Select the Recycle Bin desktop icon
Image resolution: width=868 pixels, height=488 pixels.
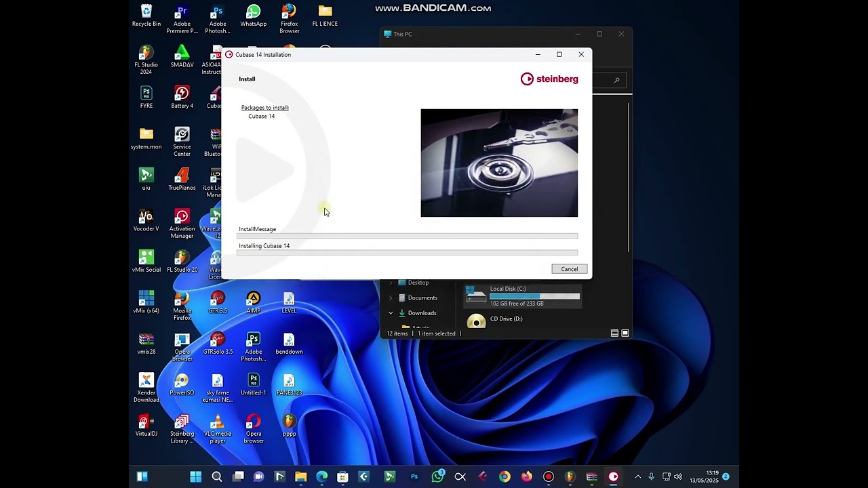[146, 16]
